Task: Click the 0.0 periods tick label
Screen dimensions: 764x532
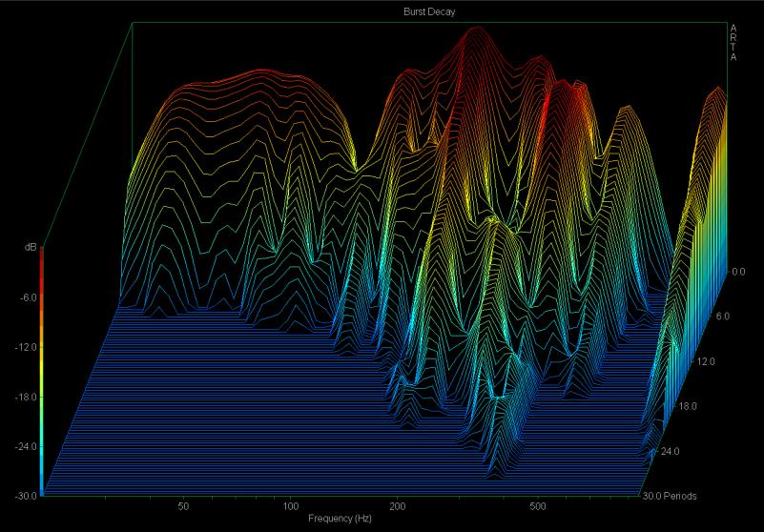Action: point(736,272)
